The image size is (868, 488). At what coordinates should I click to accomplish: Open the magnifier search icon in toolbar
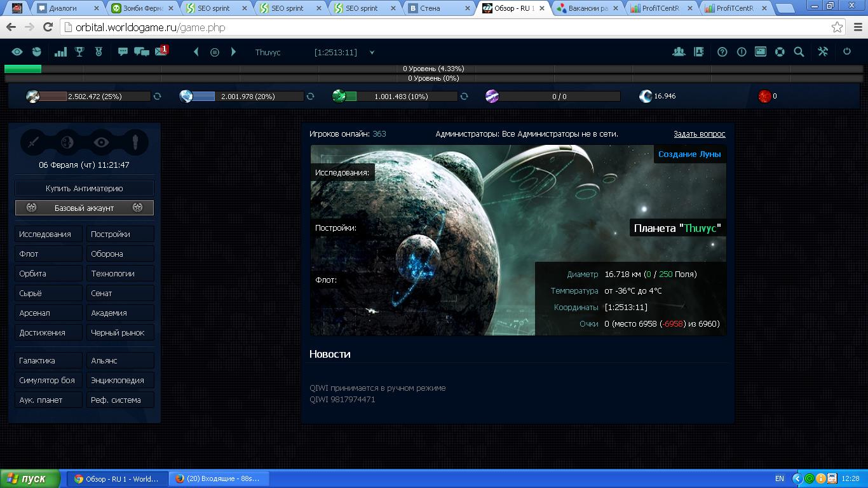(x=799, y=52)
